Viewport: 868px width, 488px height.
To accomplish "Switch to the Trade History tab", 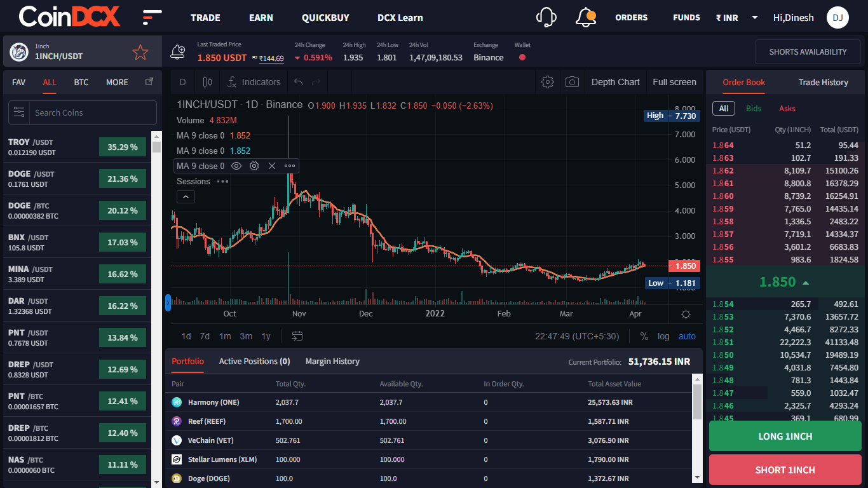I will coord(824,82).
